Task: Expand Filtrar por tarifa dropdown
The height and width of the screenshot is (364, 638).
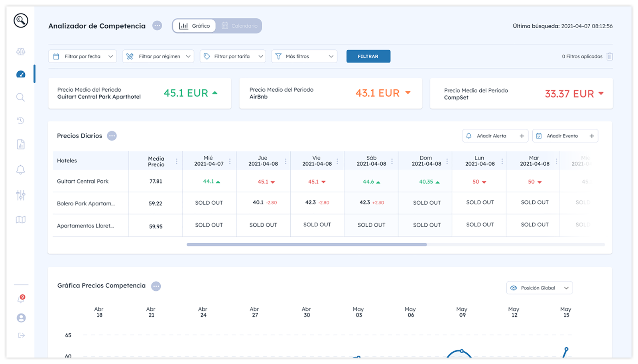Action: tap(233, 57)
